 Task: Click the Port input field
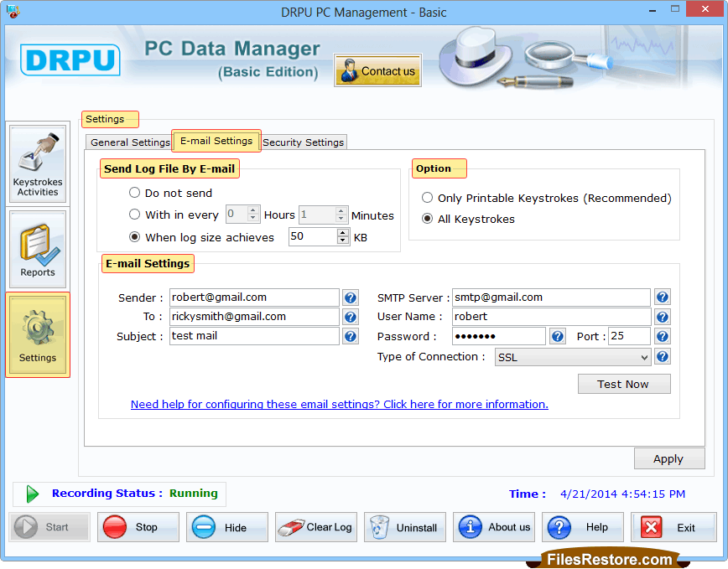click(x=629, y=336)
